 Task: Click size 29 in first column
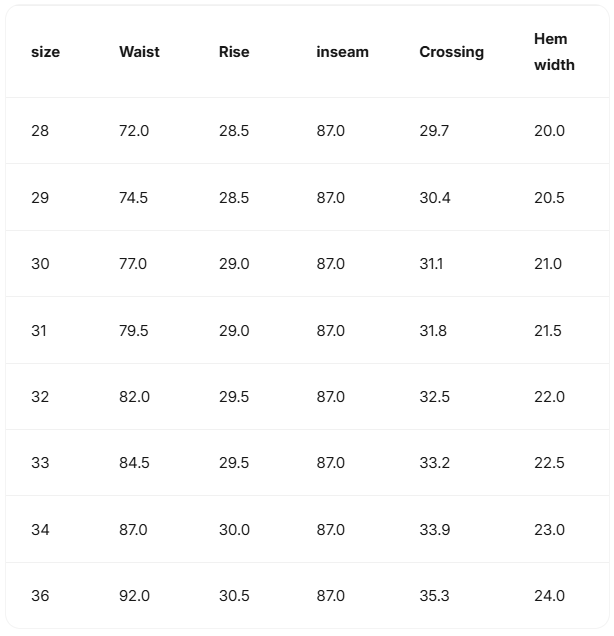click(x=40, y=198)
